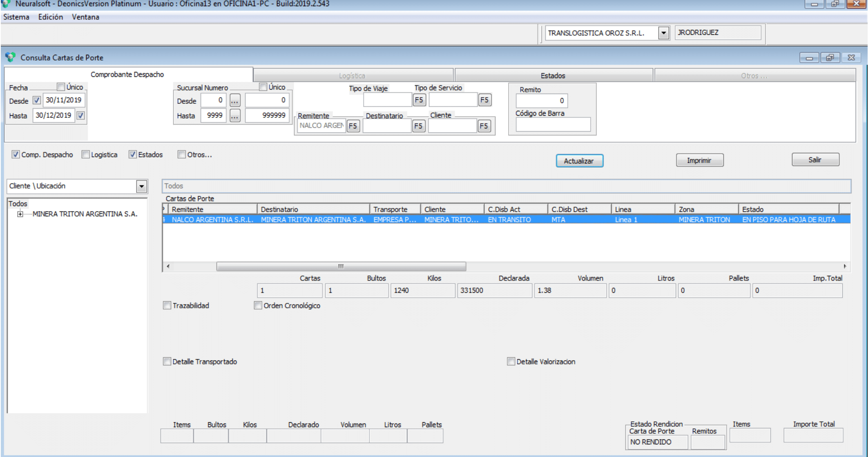This screenshot has height=457, width=868.
Task: Open the Cliente \ Ubicación dropdown
Action: pyautogui.click(x=141, y=186)
